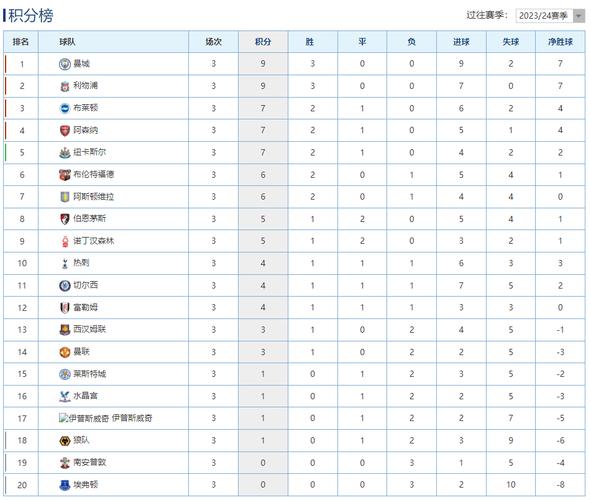Open team link 布伦特福德
The height and width of the screenshot is (500, 591).
93,174
